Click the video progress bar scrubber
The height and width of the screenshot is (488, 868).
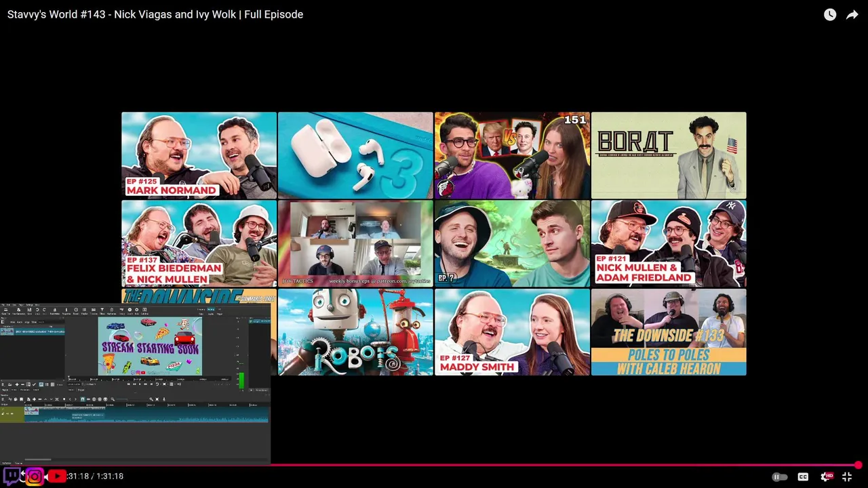click(x=858, y=465)
